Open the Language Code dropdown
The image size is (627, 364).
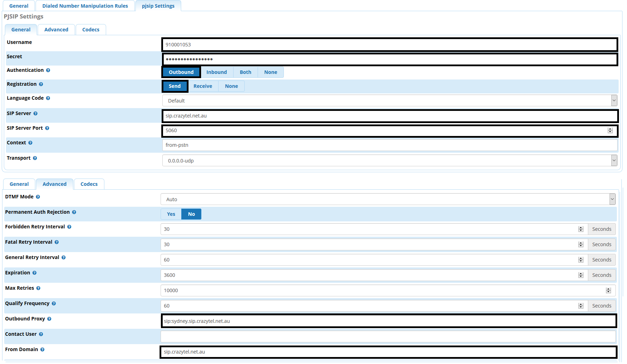pyautogui.click(x=390, y=101)
